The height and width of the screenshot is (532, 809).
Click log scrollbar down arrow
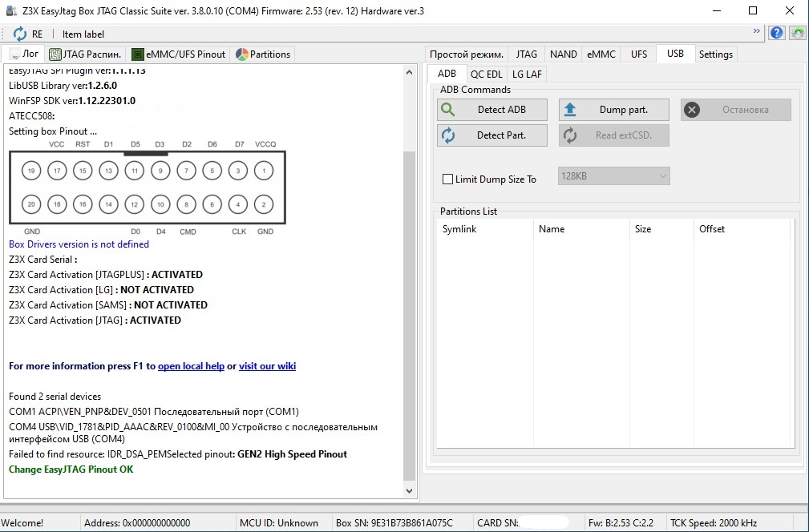(409, 491)
